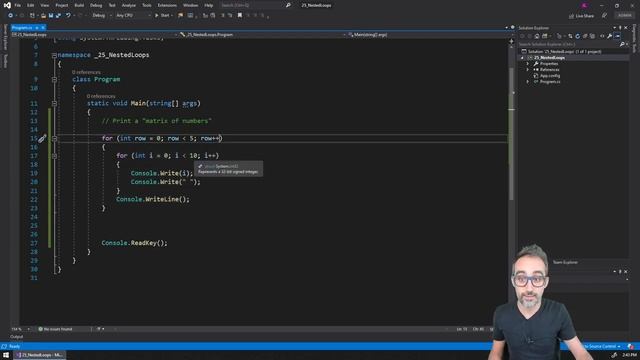Open the Test menu
The width and height of the screenshot is (640, 360).
click(112, 5)
